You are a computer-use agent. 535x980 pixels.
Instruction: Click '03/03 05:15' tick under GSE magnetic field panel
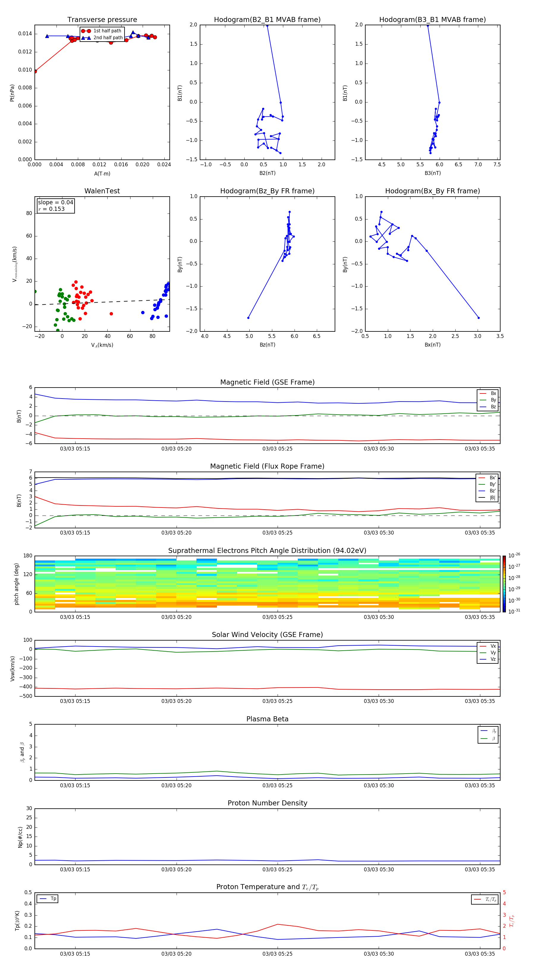pos(75,448)
